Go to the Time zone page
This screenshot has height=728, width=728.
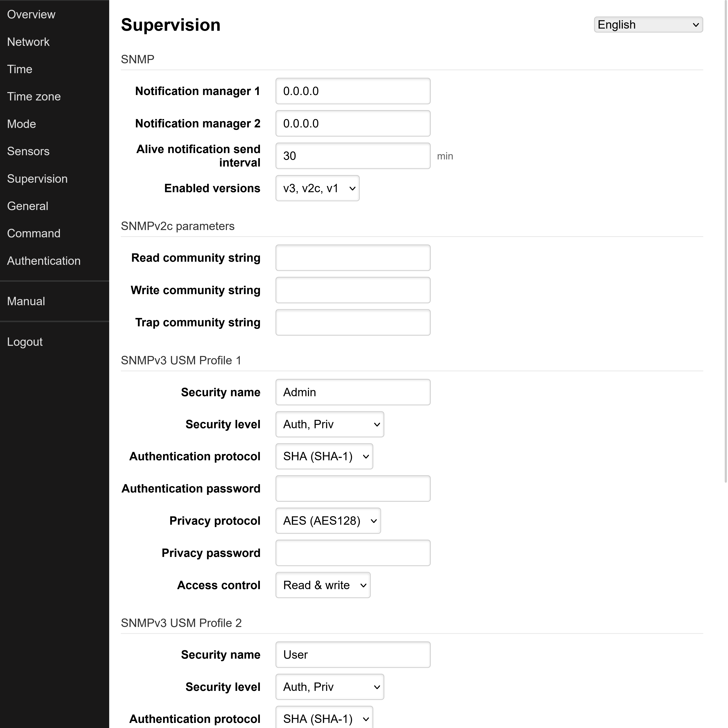[x=33, y=96]
